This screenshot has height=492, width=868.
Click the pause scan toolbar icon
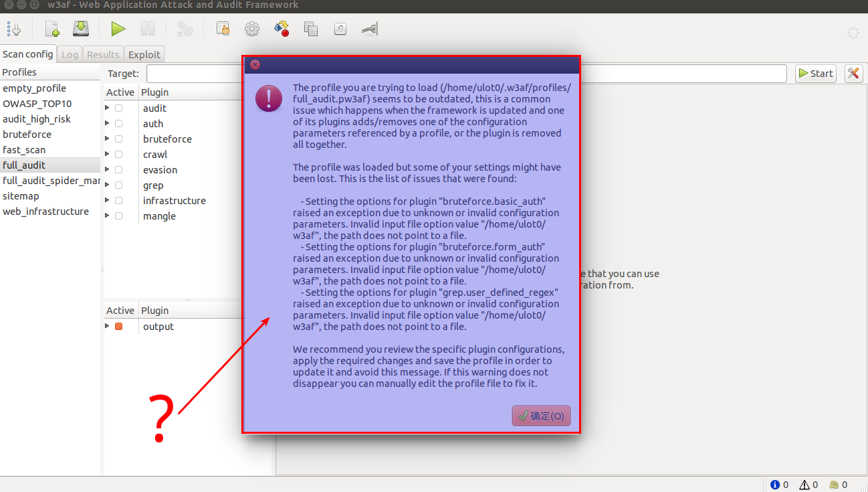coord(148,29)
